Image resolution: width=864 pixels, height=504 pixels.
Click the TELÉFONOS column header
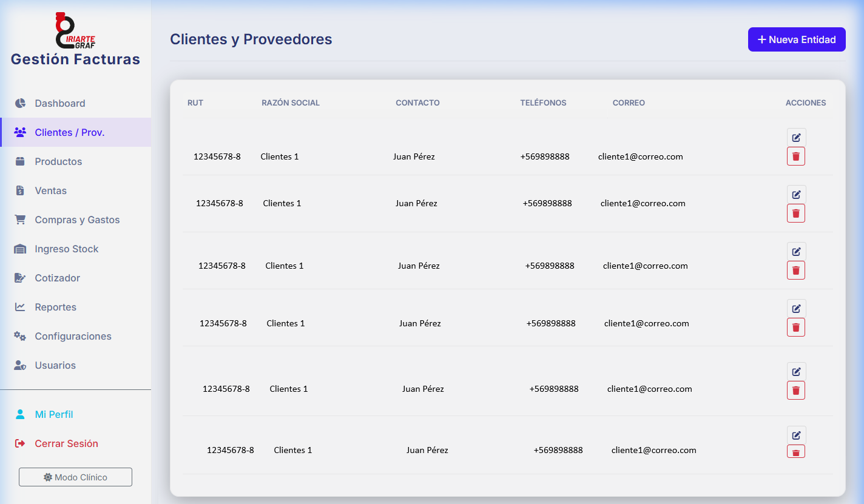[x=543, y=102]
